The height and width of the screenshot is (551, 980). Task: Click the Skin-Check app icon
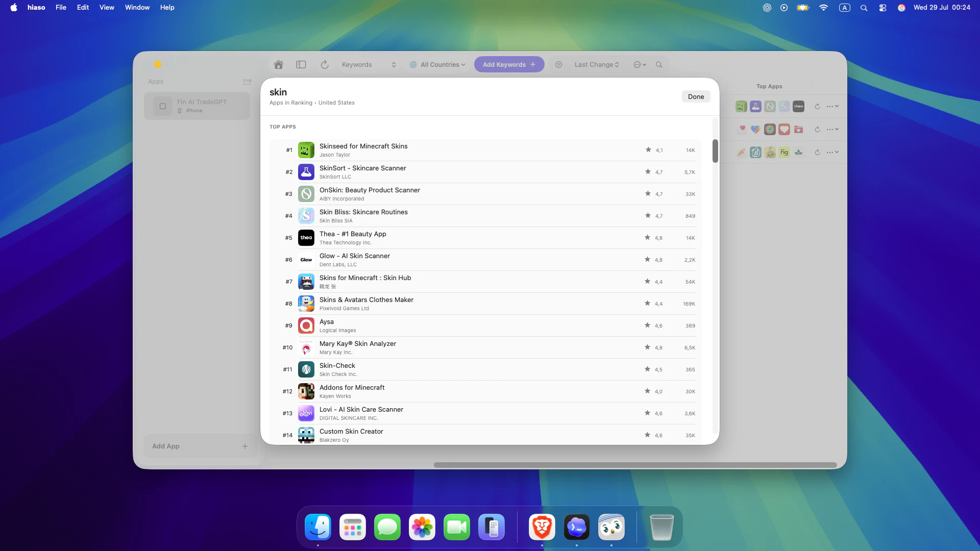coord(306,370)
